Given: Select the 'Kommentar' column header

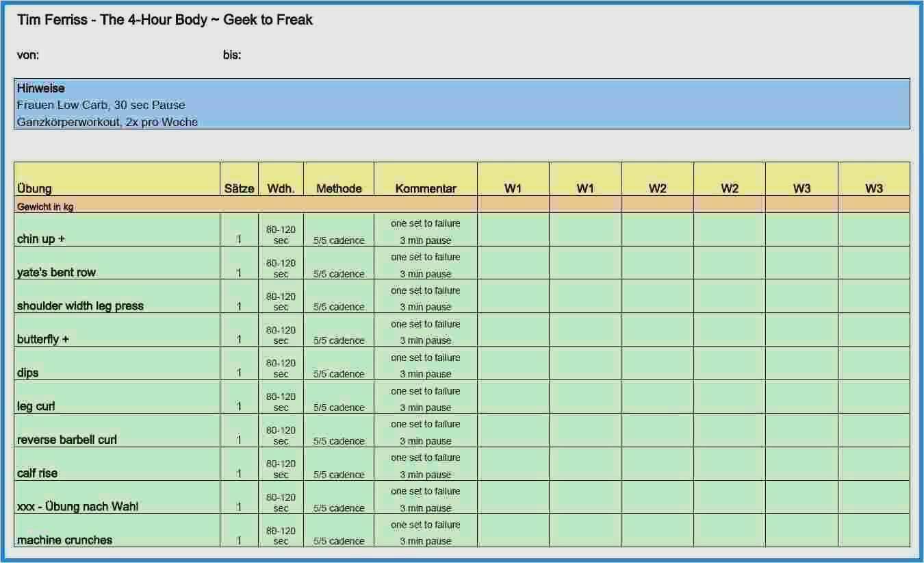Looking at the screenshot, I should (425, 188).
